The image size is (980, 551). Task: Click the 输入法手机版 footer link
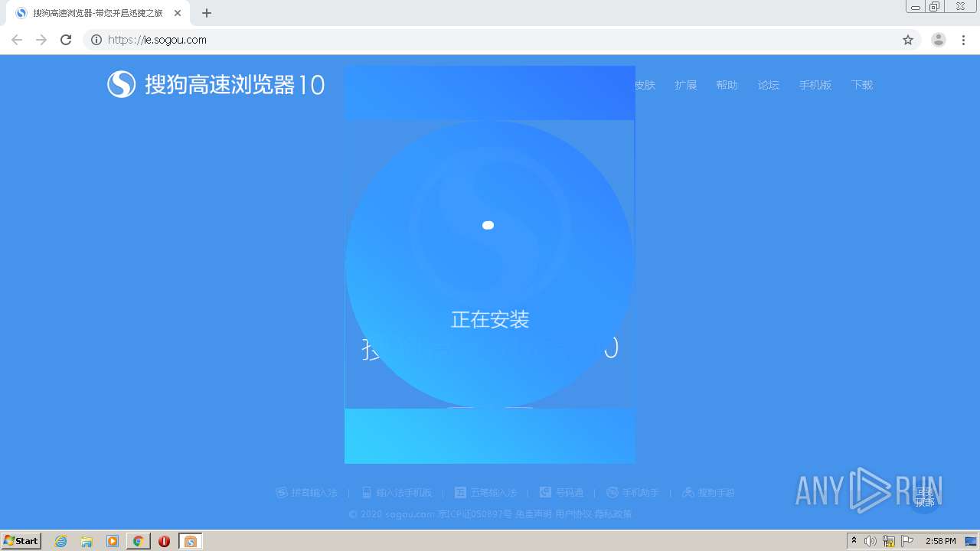click(x=397, y=493)
